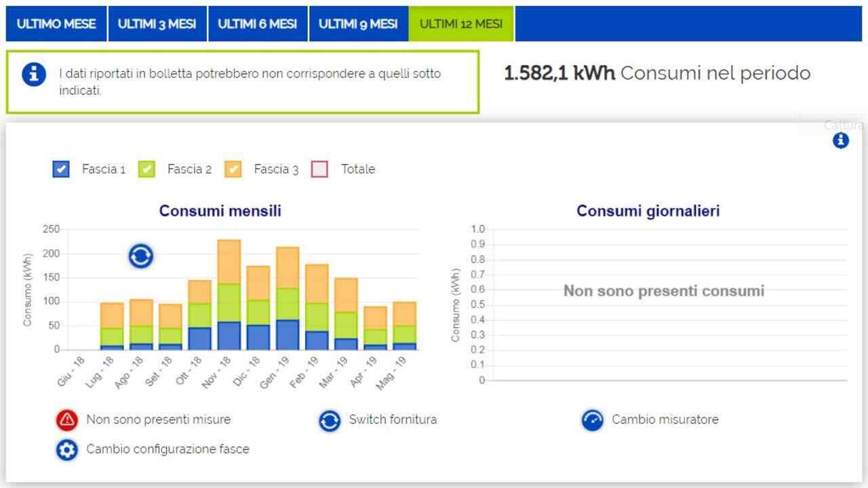
Task: Select the Lug - 18 consumption bar
Action: point(112,326)
